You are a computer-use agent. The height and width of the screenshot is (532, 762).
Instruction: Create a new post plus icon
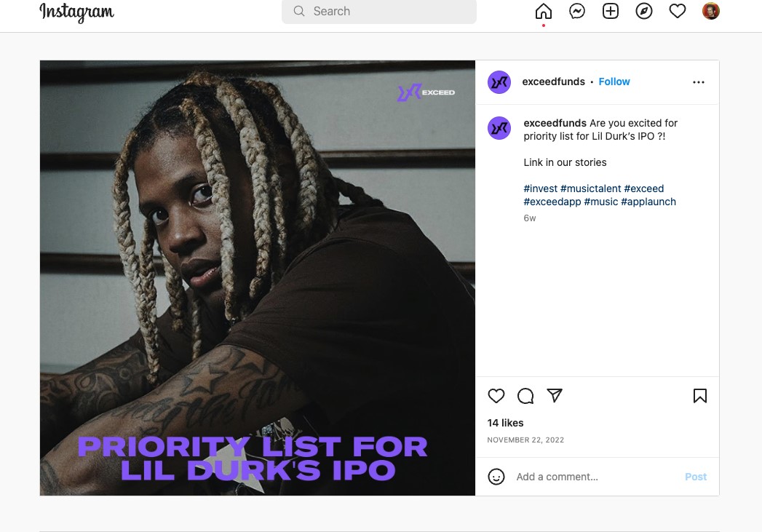pos(611,11)
